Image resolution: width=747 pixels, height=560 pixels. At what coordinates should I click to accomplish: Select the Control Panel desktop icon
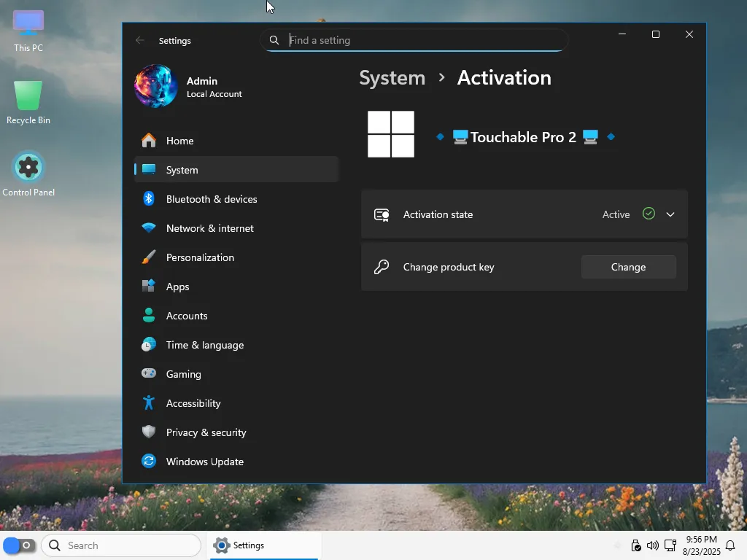[x=28, y=174]
